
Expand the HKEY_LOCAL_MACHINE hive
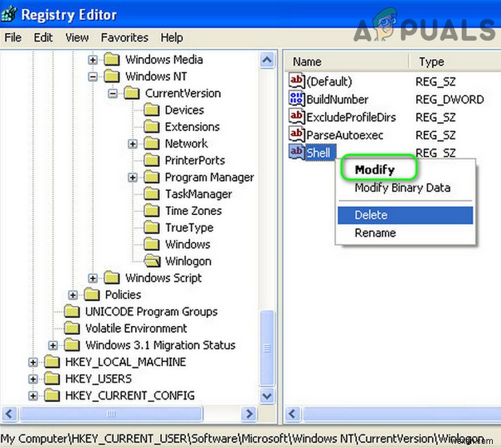33,362
